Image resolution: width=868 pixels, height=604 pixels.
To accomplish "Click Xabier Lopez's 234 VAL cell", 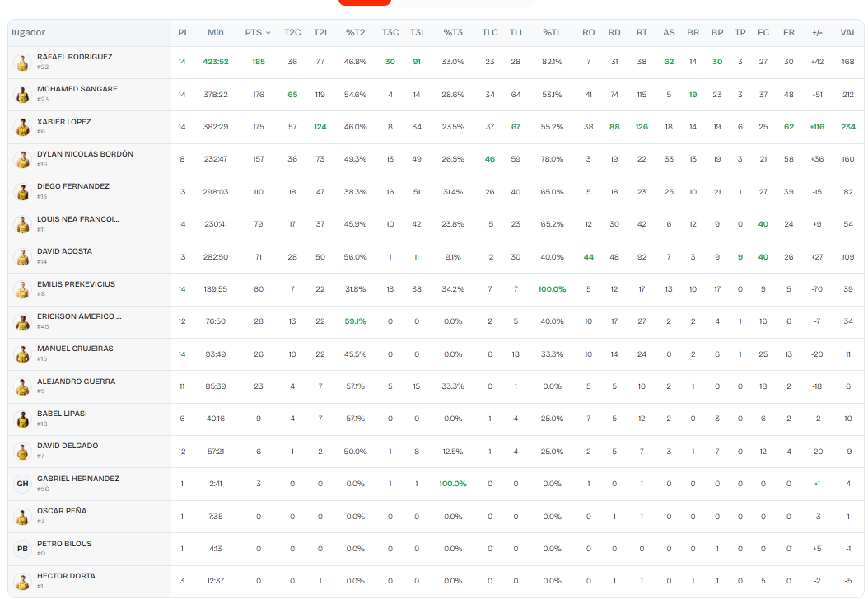I will click(847, 127).
